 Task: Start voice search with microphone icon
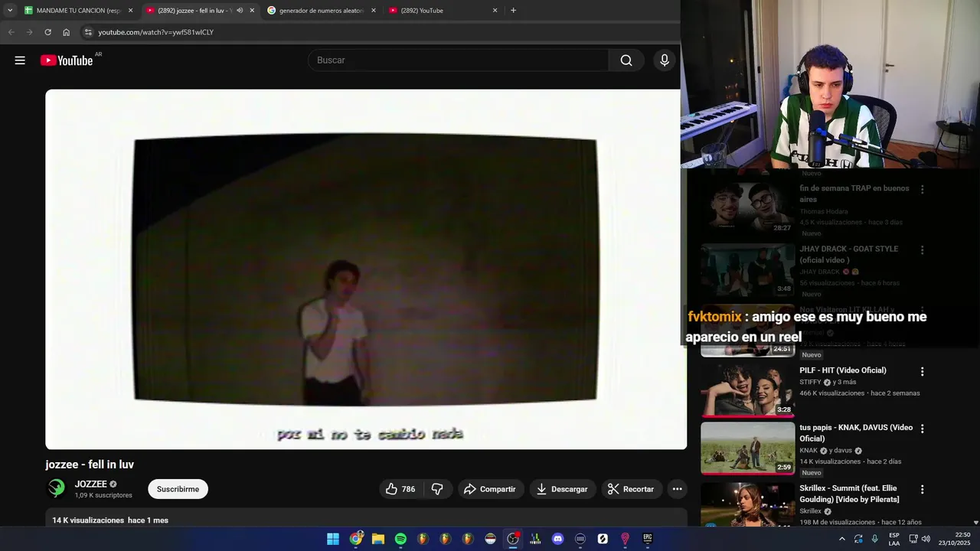click(x=665, y=60)
